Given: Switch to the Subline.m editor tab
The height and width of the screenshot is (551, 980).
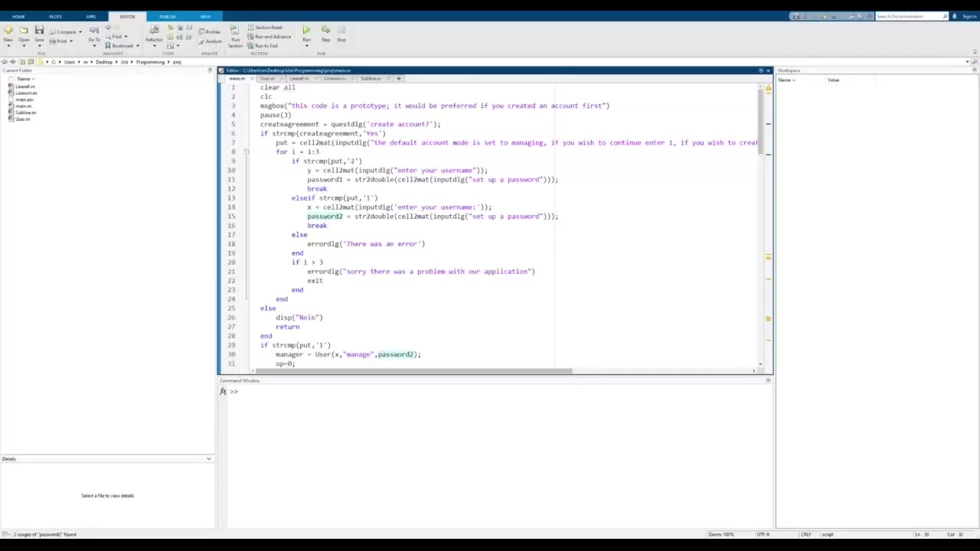Looking at the screenshot, I should click(x=371, y=79).
